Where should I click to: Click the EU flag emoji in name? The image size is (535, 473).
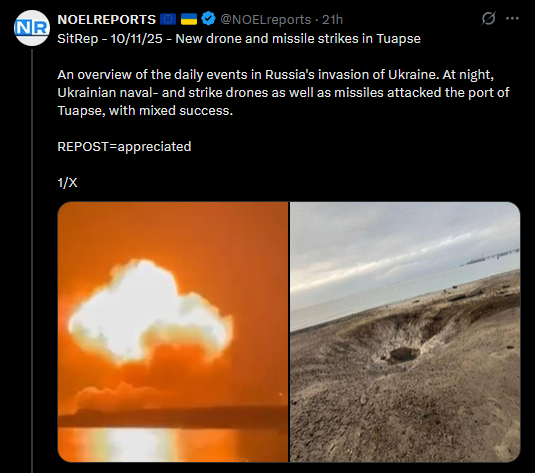[x=168, y=19]
